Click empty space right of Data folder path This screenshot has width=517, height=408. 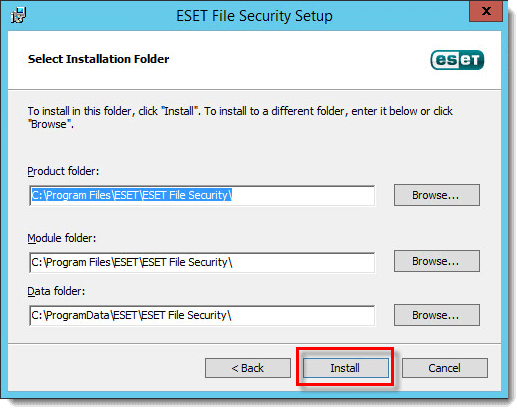pos(302,315)
